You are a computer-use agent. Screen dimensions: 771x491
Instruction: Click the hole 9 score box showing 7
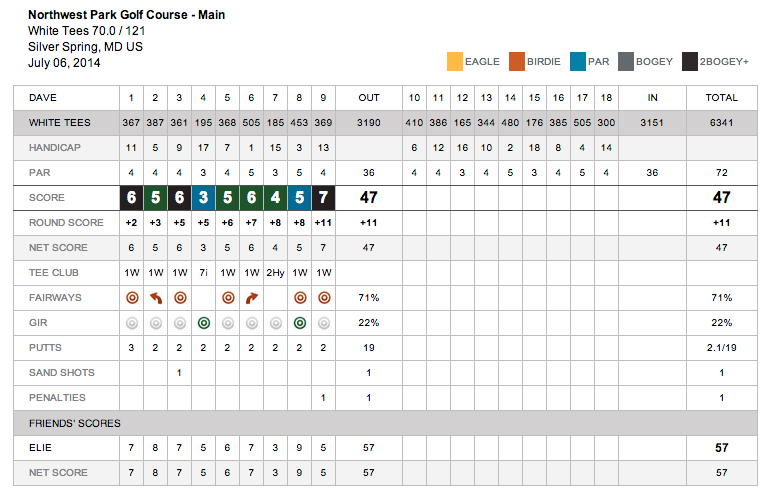click(x=323, y=197)
